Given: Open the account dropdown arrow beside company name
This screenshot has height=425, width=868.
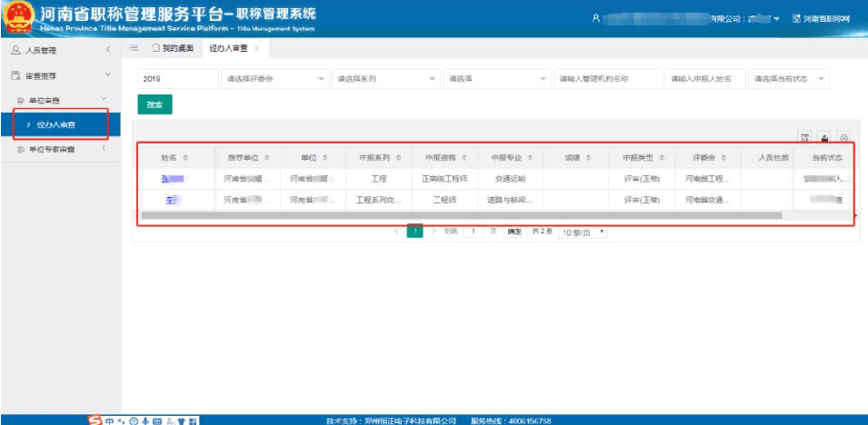Looking at the screenshot, I should pyautogui.click(x=777, y=19).
